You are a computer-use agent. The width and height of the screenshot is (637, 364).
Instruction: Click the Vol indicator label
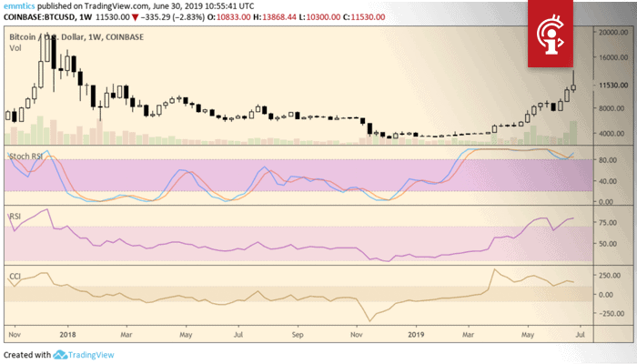click(x=15, y=48)
